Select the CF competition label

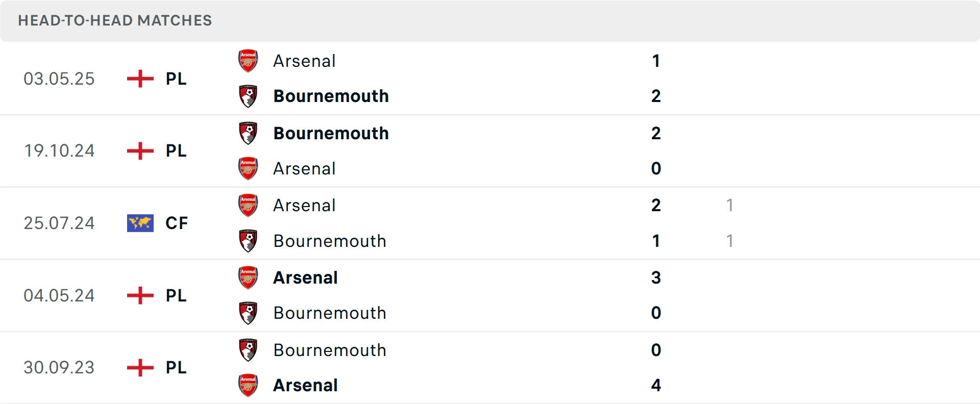coord(177,223)
